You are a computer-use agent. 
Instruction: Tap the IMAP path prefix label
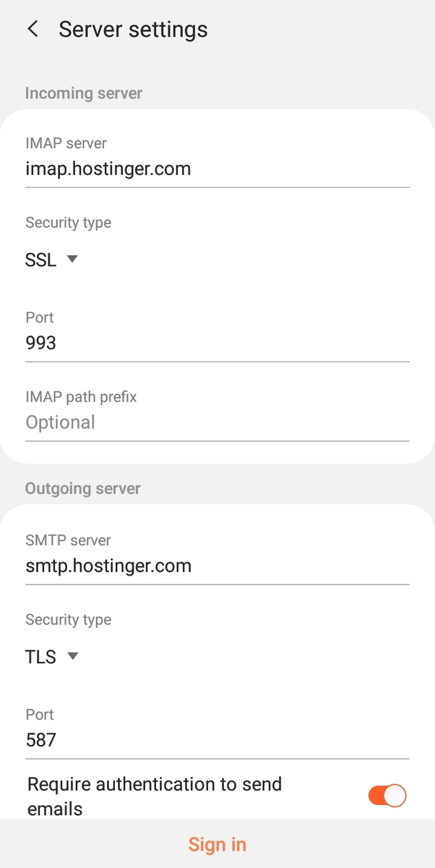click(x=81, y=396)
